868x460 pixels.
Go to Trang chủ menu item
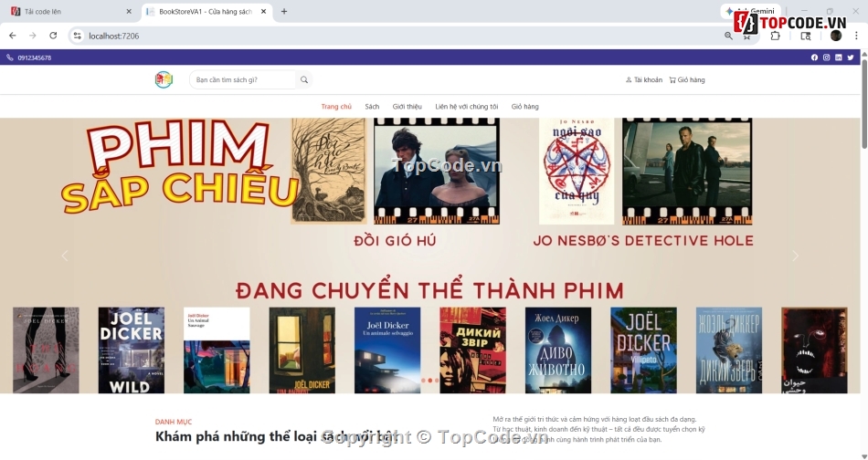(x=336, y=106)
